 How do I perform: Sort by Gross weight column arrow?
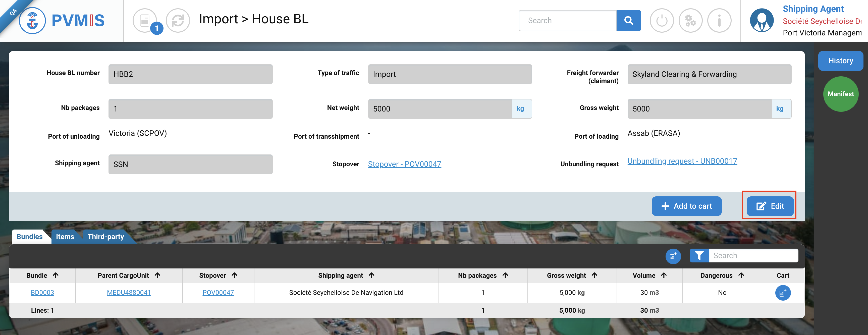click(x=594, y=275)
